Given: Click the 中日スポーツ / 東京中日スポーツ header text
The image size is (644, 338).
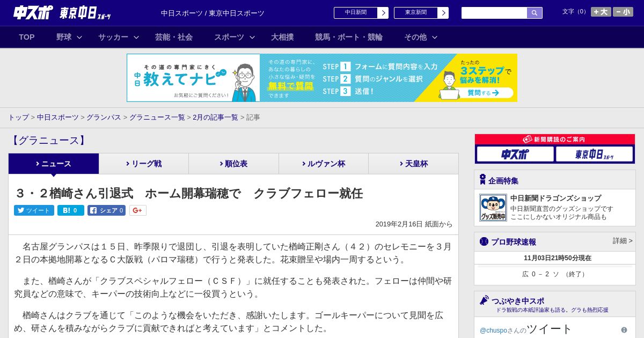Looking at the screenshot, I should (213, 13).
